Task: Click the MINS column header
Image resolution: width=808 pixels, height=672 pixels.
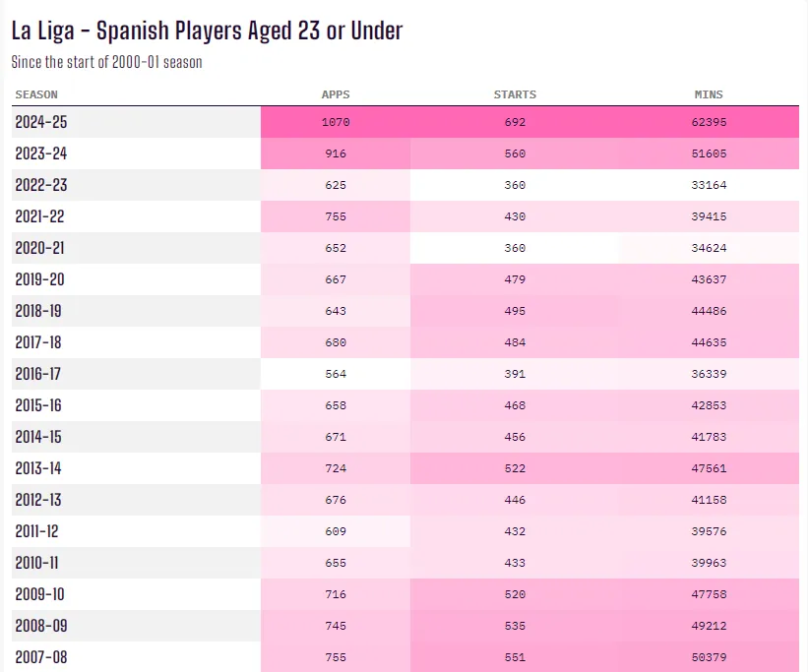Action: tap(709, 94)
